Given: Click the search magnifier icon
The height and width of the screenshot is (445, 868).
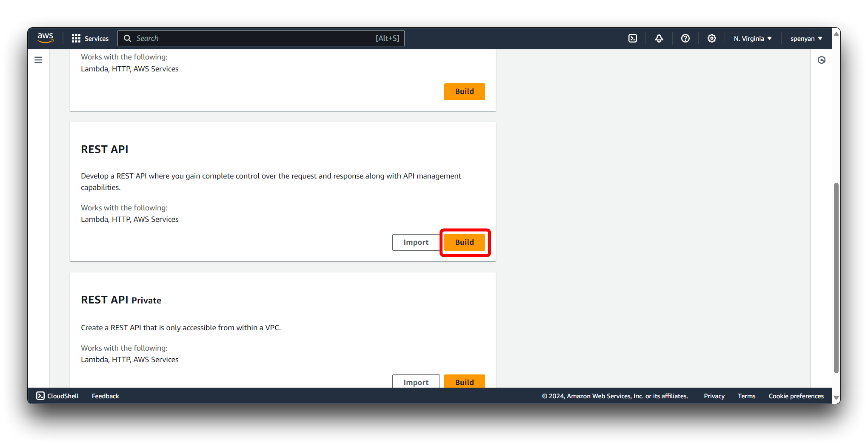Looking at the screenshot, I should (x=127, y=38).
